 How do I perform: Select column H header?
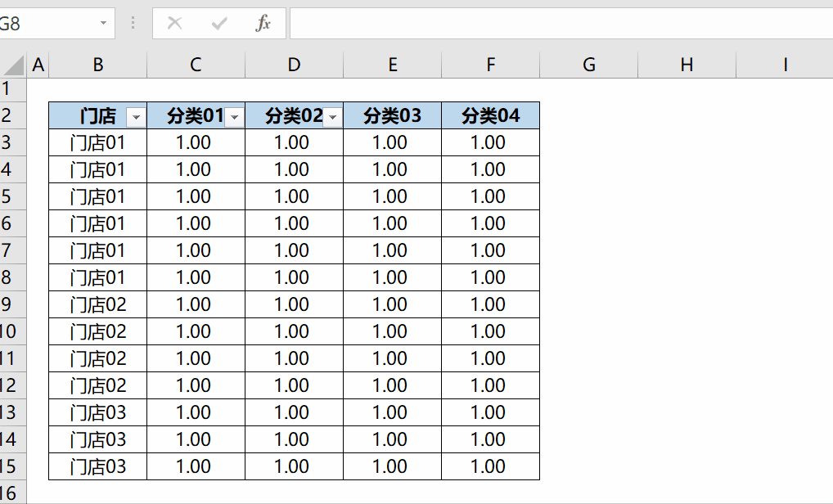coord(687,65)
